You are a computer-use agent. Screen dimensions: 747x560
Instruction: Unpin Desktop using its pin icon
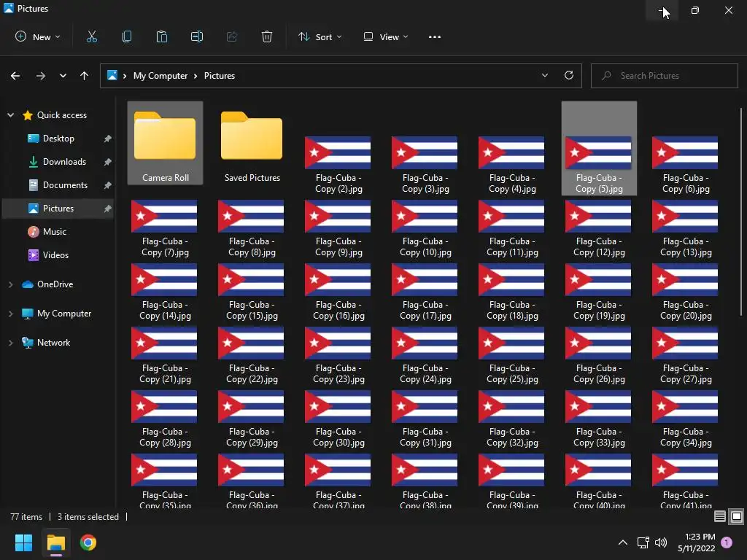(x=108, y=139)
